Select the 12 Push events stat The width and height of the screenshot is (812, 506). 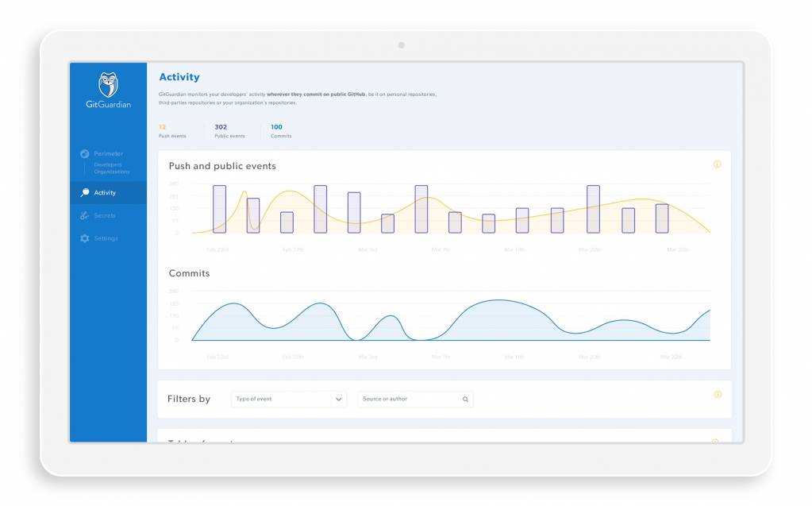(172, 131)
